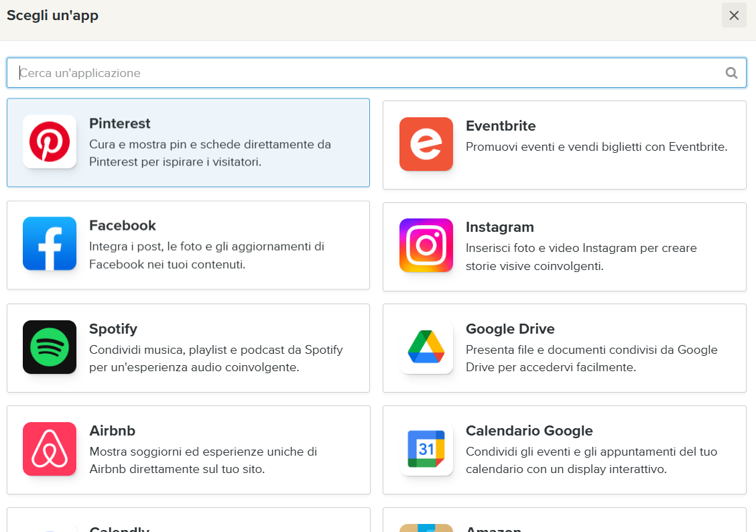This screenshot has width=756, height=532.
Task: Click the Facebook description about posts and photos
Action: [x=207, y=255]
